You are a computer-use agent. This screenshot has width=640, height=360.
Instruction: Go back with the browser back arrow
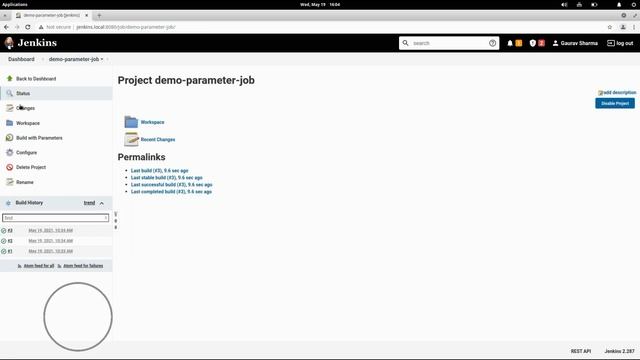[6, 27]
